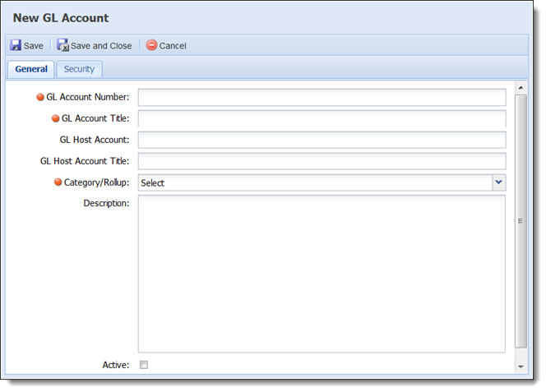The width and height of the screenshot is (546, 392).
Task: Click the GL Host Account Title field
Action: (x=322, y=161)
